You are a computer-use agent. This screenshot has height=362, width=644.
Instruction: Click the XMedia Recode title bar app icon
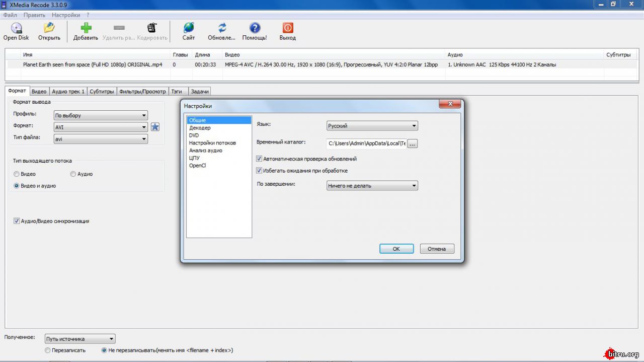[x=4, y=5]
